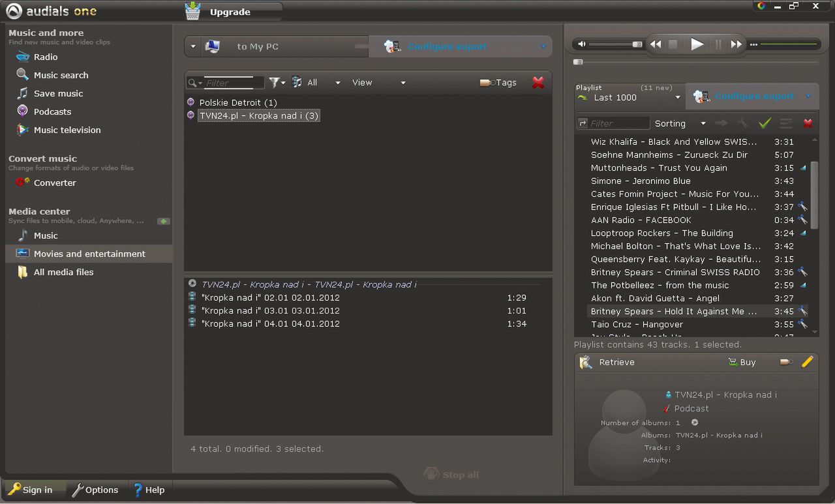Open the Sorting dropdown
The width and height of the screenshot is (835, 504).
[680, 123]
